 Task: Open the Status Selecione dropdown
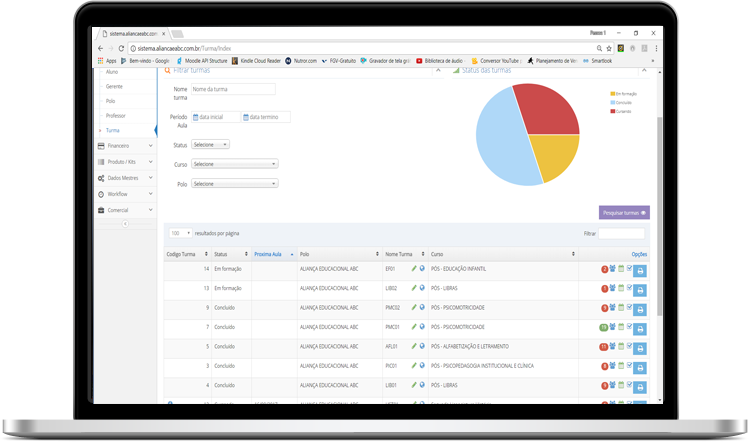210,144
